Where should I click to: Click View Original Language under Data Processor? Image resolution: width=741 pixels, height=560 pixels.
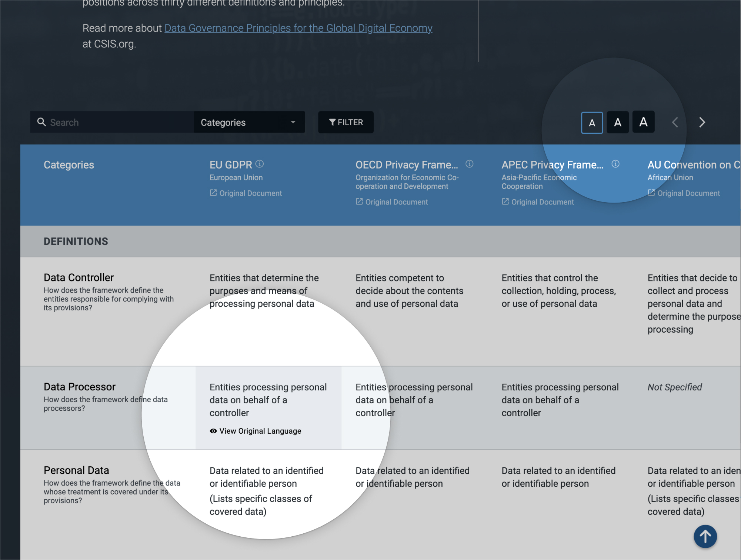[x=255, y=431]
